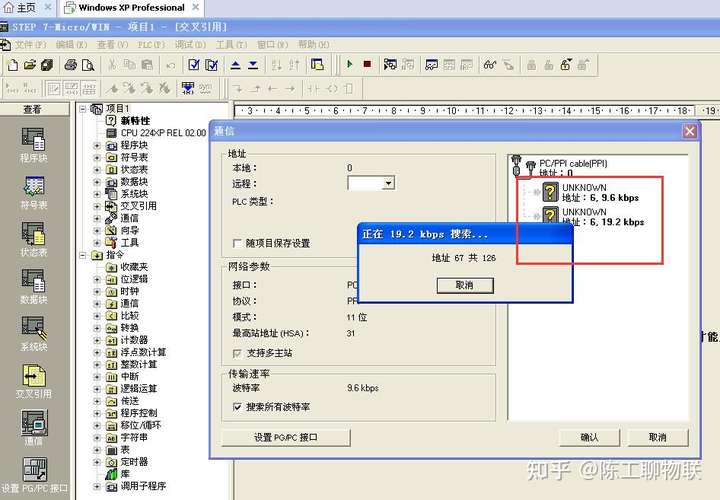The image size is (720, 500).
Task: Click the Print toolbar icon
Action: pos(70,65)
